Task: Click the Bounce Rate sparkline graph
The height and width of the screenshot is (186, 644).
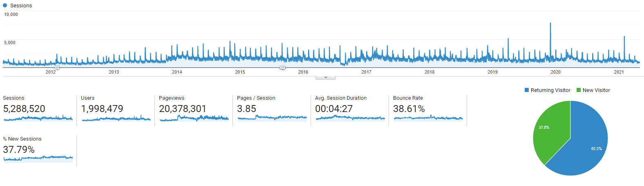Action: pyautogui.click(x=428, y=119)
